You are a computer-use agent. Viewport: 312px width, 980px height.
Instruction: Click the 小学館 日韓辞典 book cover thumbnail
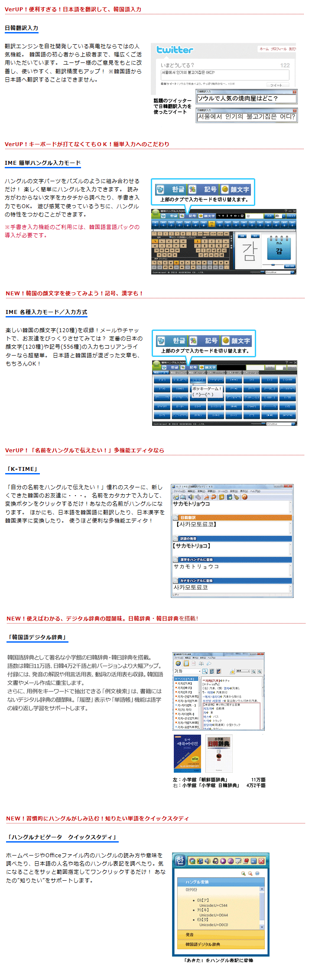[219, 753]
